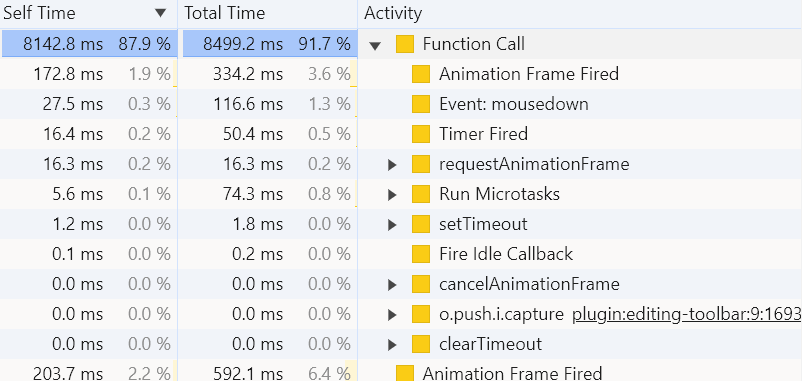Expand the setTimeout entry
Viewport: 802px width, 381px height.
coord(392,225)
